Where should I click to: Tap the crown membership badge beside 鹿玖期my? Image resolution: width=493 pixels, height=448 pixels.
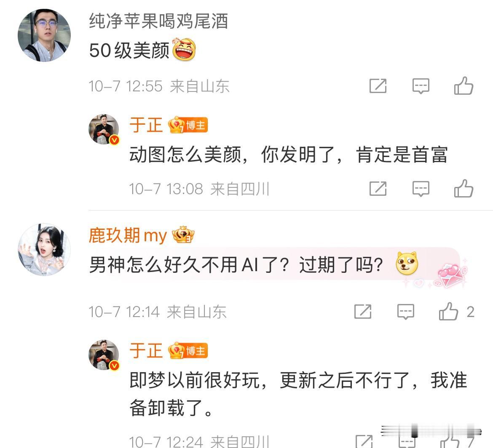click(183, 235)
